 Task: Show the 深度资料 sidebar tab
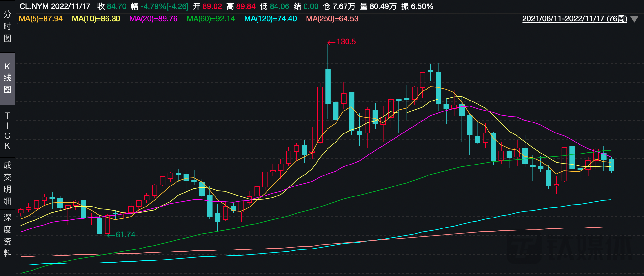pyautogui.click(x=7, y=236)
